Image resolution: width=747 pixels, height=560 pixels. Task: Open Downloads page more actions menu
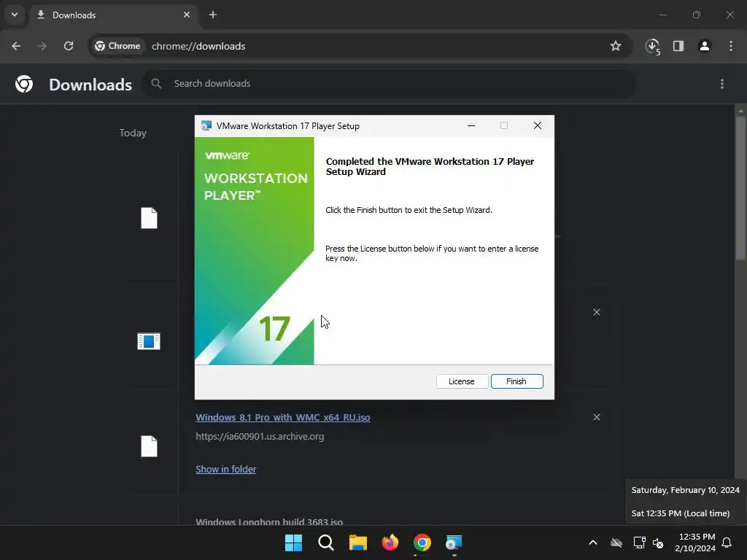tap(722, 84)
